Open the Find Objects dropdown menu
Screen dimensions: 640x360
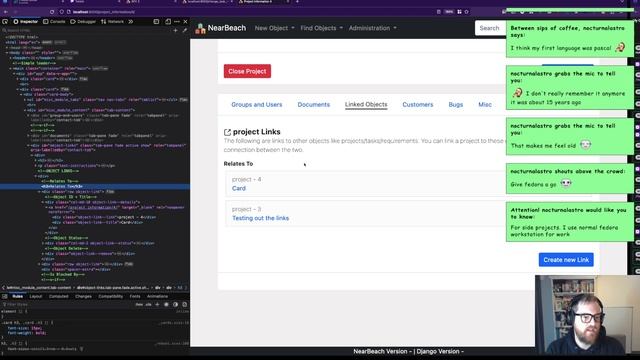click(322, 28)
